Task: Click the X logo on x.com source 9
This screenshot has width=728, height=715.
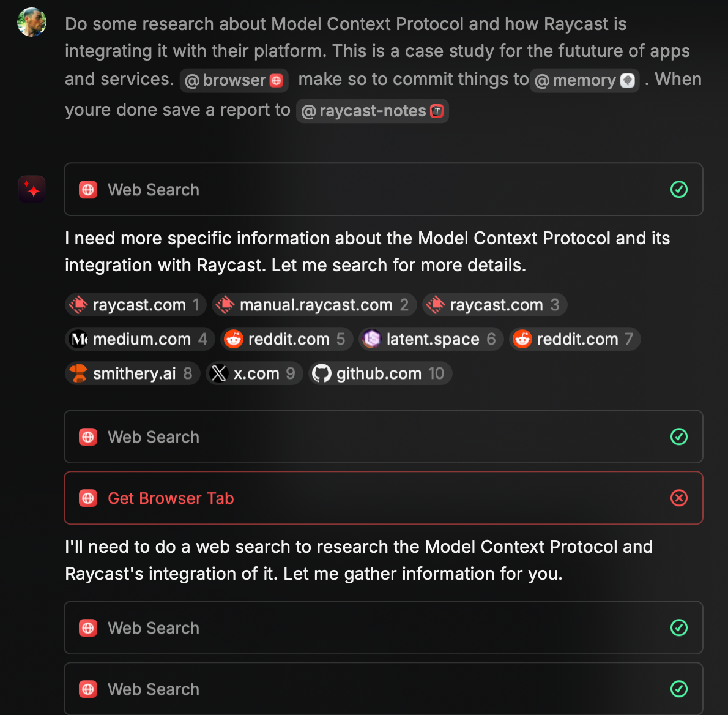Action: [x=218, y=373]
